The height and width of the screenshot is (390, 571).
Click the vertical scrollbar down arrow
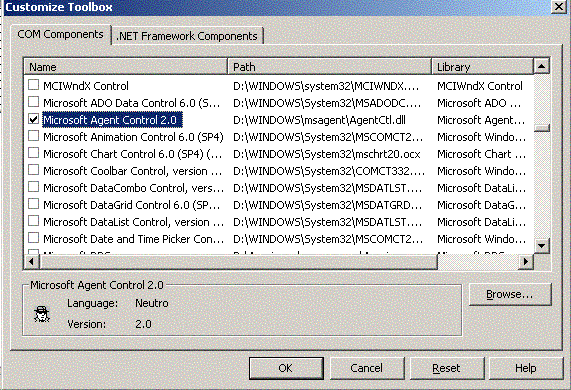coord(542,245)
